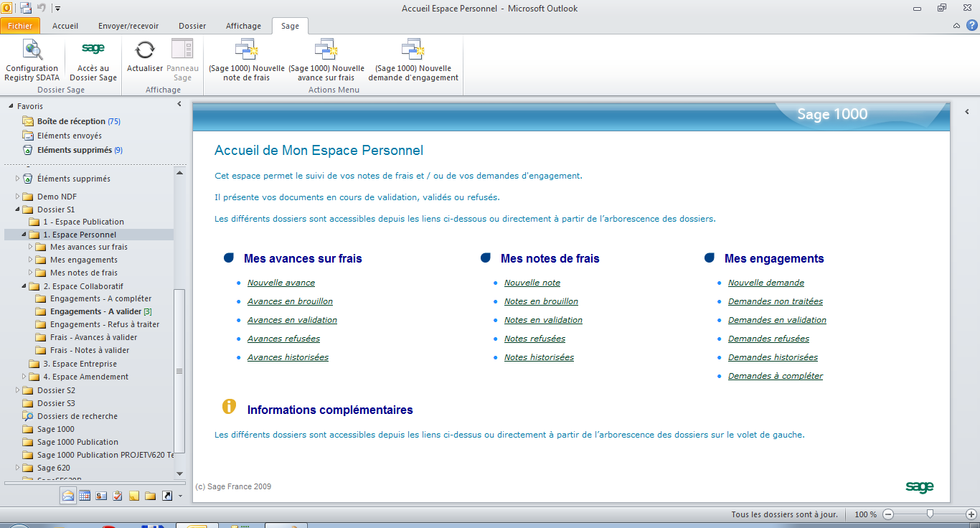The height and width of the screenshot is (528, 980).
Task: Adjust the zoom slider in status bar
Action: 930,514
